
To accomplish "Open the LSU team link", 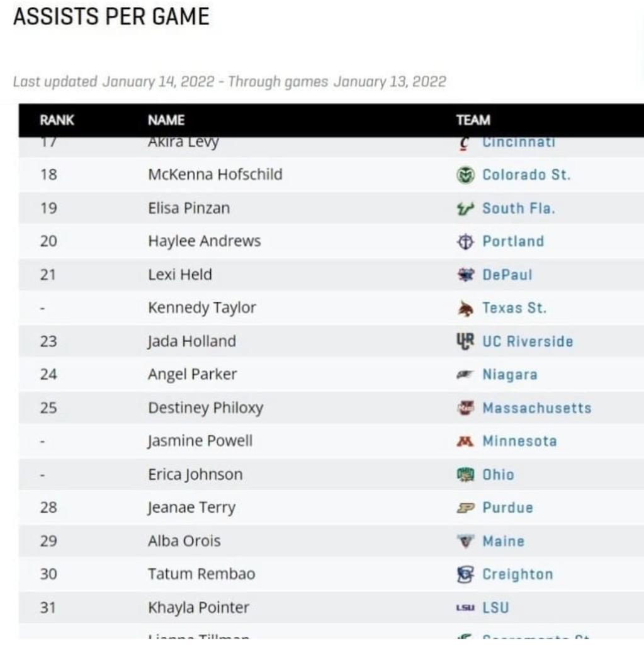I will point(495,608).
